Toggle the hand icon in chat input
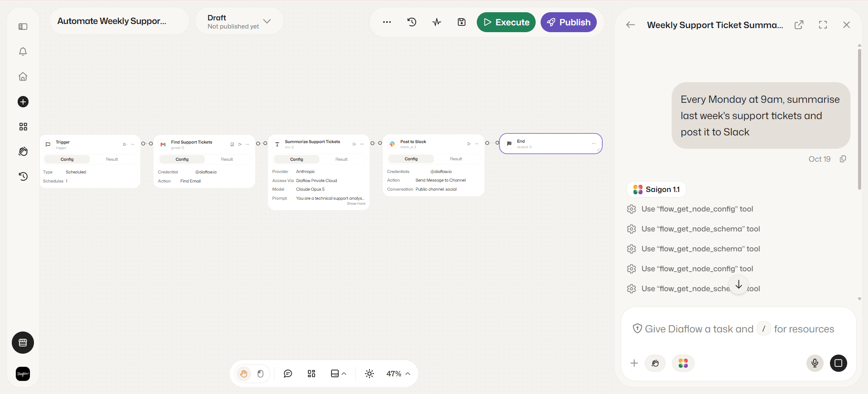868x394 pixels. coord(655,363)
